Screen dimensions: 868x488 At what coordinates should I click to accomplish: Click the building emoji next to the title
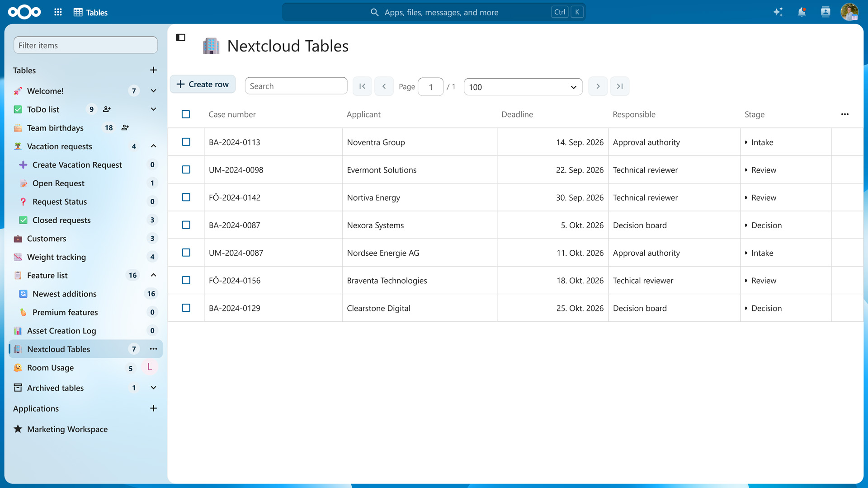(x=211, y=46)
